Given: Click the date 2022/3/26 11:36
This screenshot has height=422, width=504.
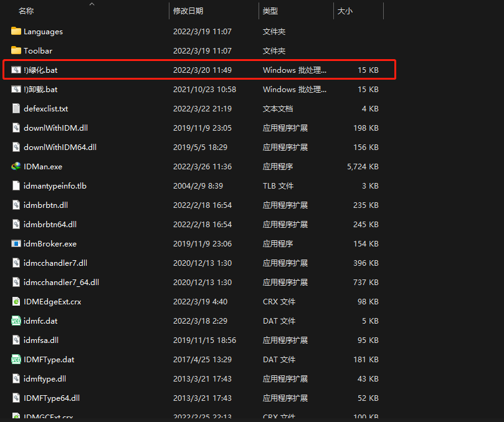Looking at the screenshot, I should 202,166.
